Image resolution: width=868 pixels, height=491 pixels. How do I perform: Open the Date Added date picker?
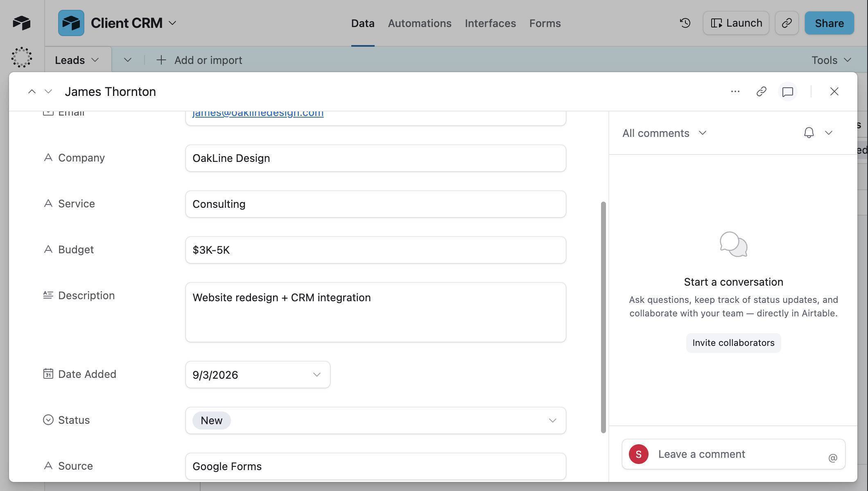[x=316, y=375]
